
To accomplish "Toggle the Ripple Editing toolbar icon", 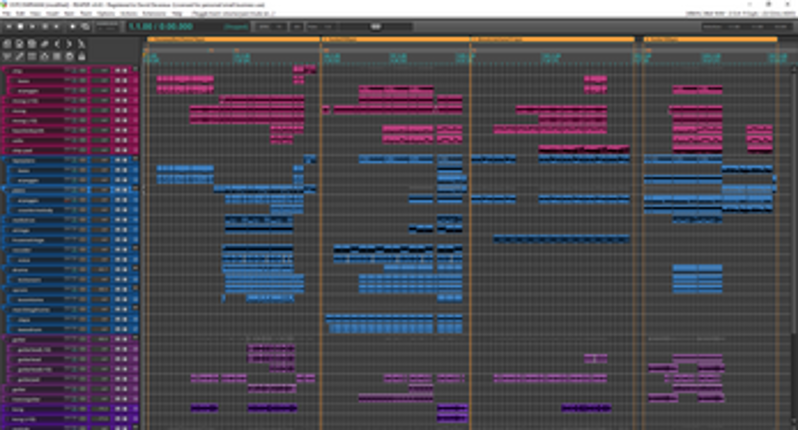I will pos(32,56).
